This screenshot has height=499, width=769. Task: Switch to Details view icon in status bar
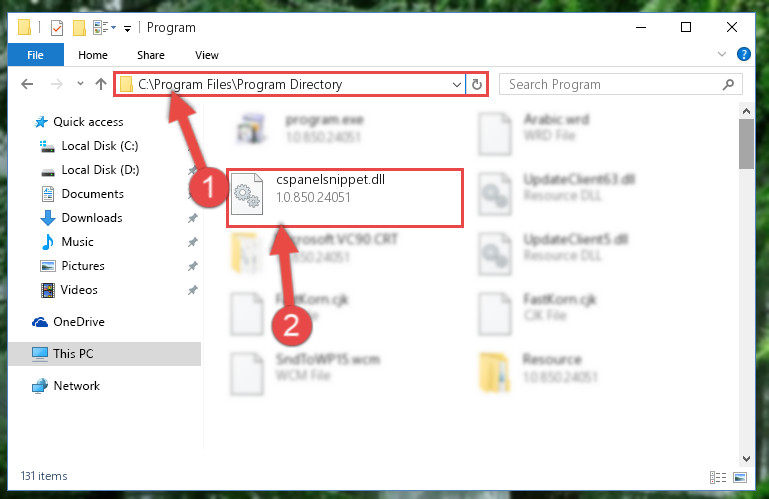718,477
